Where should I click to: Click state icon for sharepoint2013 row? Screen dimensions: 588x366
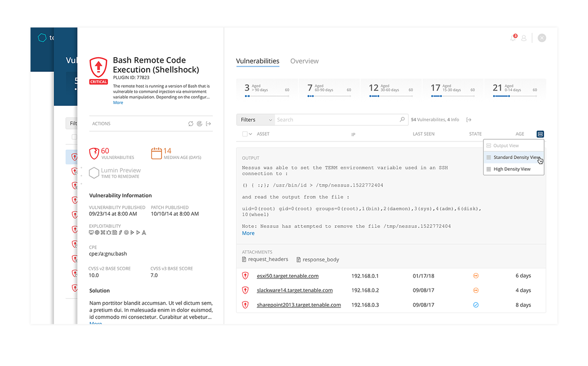coord(476,305)
